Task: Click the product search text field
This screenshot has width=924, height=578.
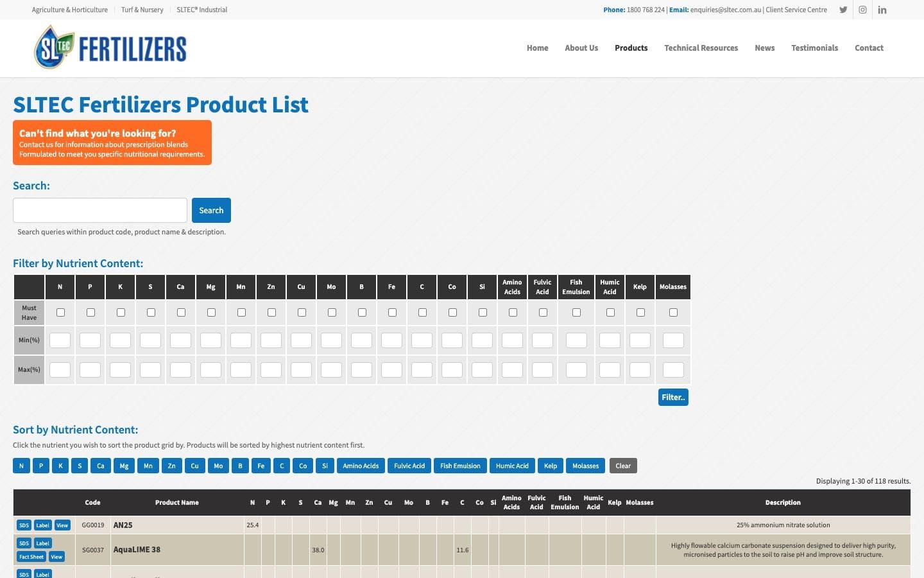Action: coord(100,210)
